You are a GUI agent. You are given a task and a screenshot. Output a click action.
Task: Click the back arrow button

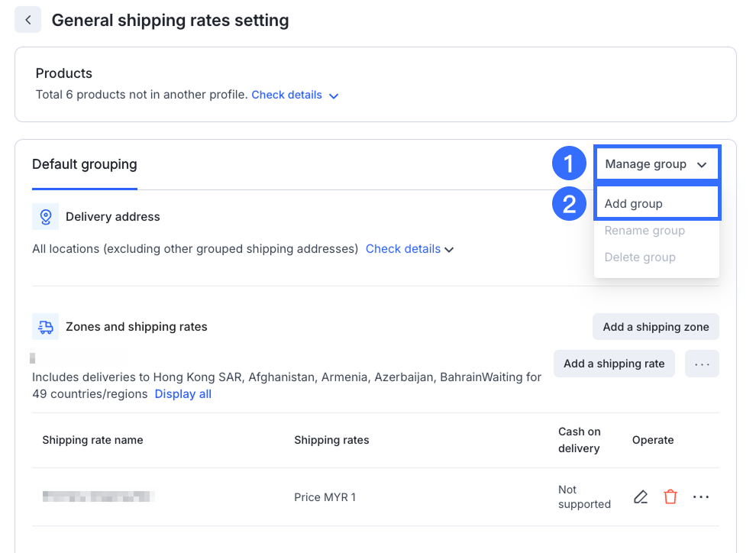coord(28,20)
